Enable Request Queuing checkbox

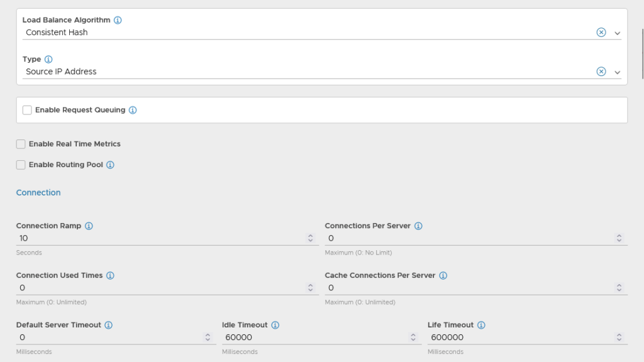(x=27, y=111)
